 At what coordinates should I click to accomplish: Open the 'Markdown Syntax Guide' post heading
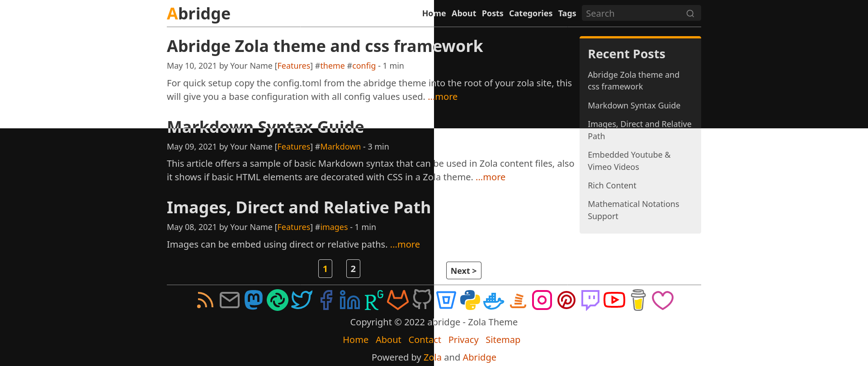[x=265, y=127]
